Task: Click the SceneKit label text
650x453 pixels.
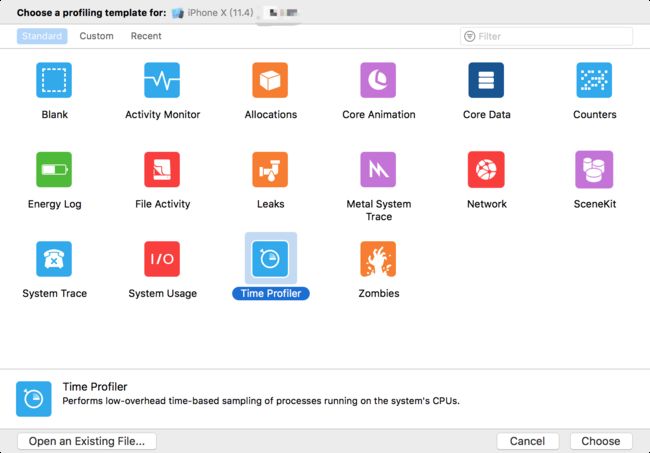Action: click(595, 204)
